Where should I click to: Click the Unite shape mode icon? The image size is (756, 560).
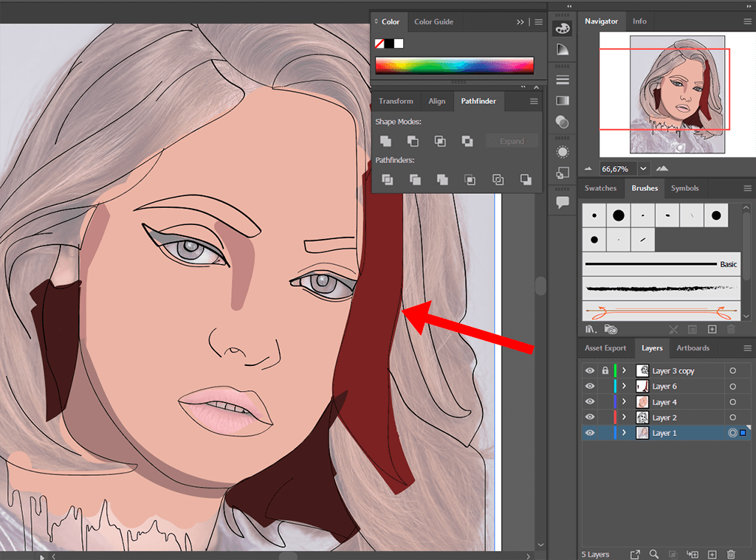point(385,141)
